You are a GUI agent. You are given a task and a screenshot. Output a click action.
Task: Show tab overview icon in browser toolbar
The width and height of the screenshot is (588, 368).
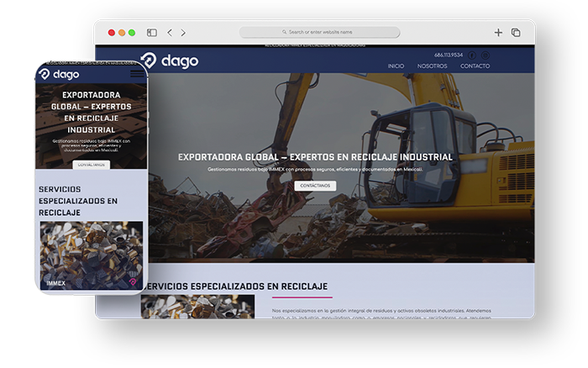click(516, 33)
